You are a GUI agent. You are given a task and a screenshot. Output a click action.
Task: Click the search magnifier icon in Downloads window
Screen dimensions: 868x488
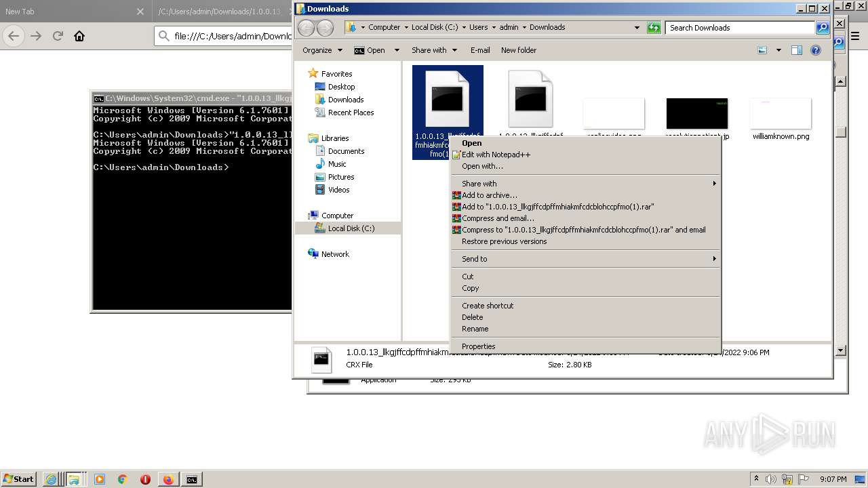823,28
